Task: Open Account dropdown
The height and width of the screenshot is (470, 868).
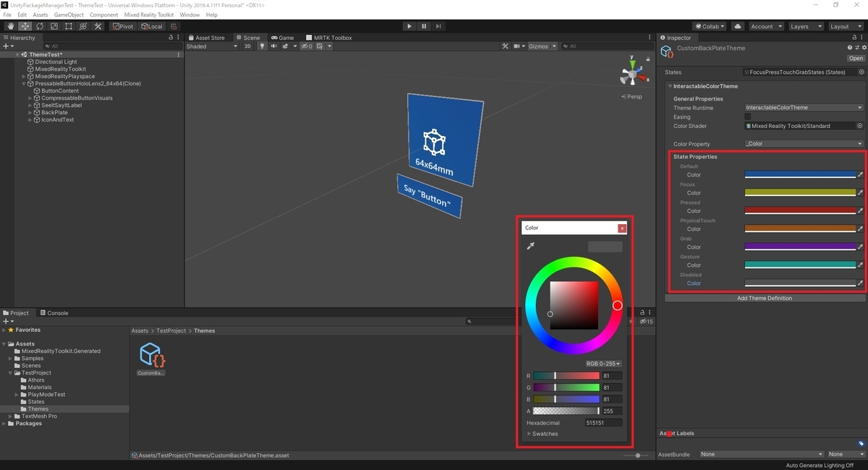Action: click(766, 26)
